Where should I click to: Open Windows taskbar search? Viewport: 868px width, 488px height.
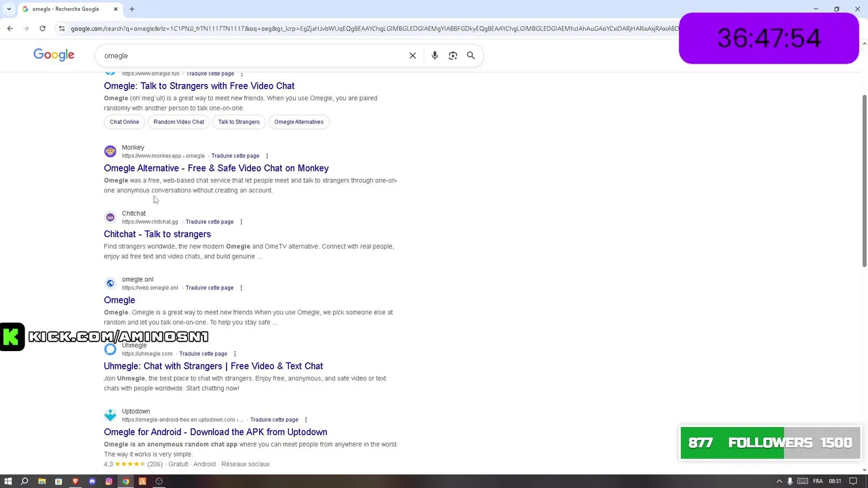click(24, 481)
